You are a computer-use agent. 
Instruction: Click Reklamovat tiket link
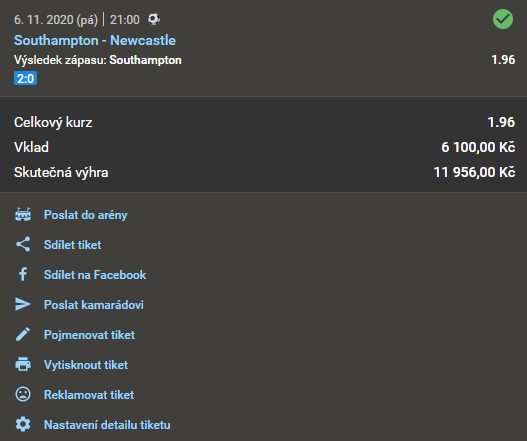(x=89, y=395)
